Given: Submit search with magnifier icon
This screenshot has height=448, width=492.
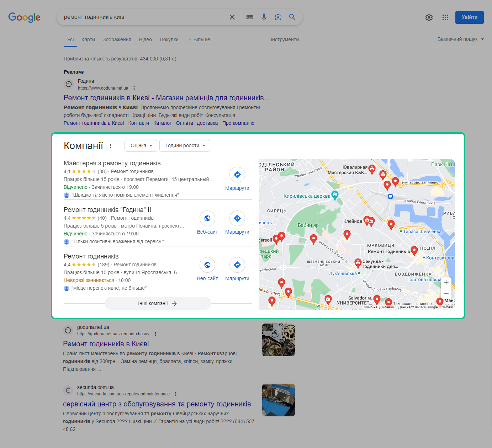Looking at the screenshot, I should tap(292, 17).
